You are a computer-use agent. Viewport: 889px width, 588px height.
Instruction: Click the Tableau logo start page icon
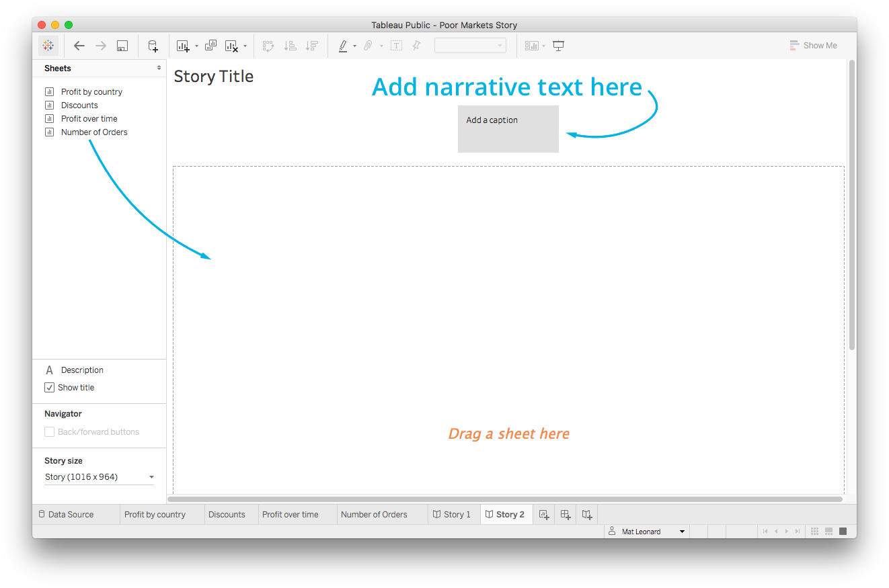(x=48, y=46)
